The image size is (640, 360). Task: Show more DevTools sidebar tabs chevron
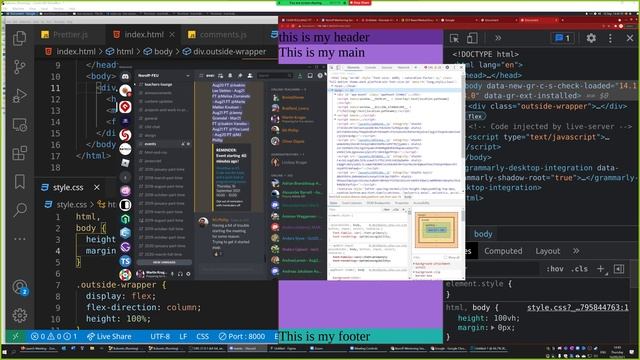click(x=576, y=251)
